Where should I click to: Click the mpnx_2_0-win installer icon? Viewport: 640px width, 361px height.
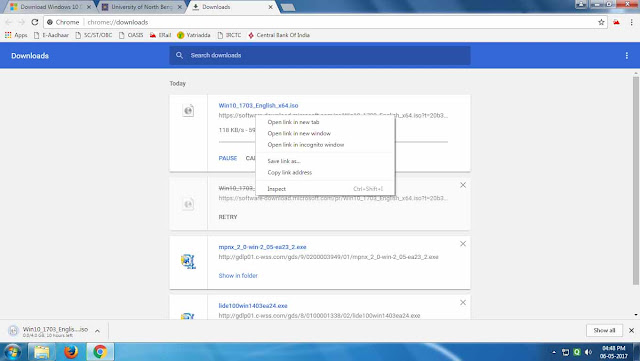tap(188, 261)
